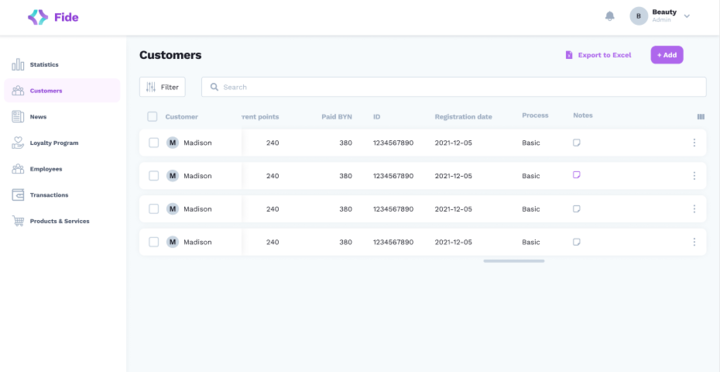Click the Fide logo icon
This screenshot has height=372, width=720.
click(38, 17)
